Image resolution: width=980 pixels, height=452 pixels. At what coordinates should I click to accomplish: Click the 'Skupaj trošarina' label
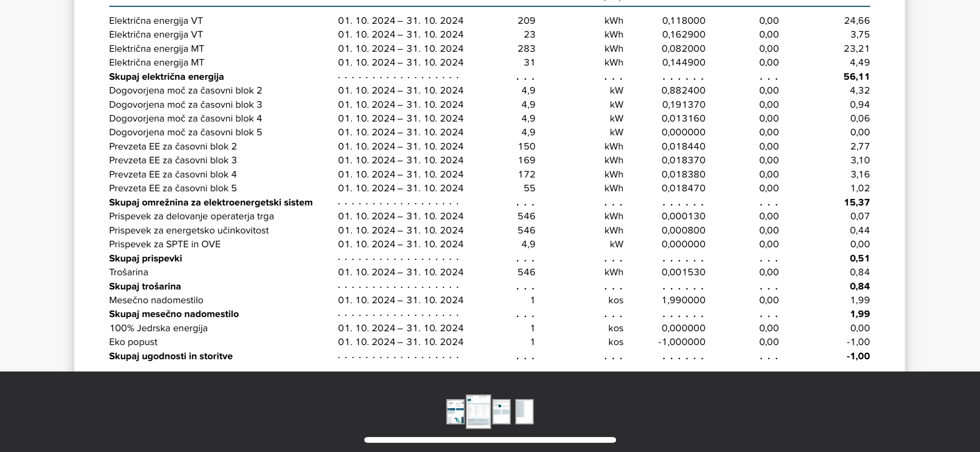[145, 286]
